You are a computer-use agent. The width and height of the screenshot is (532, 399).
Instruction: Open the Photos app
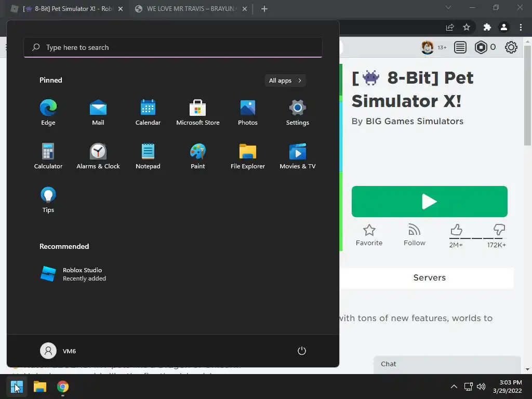coord(248,112)
